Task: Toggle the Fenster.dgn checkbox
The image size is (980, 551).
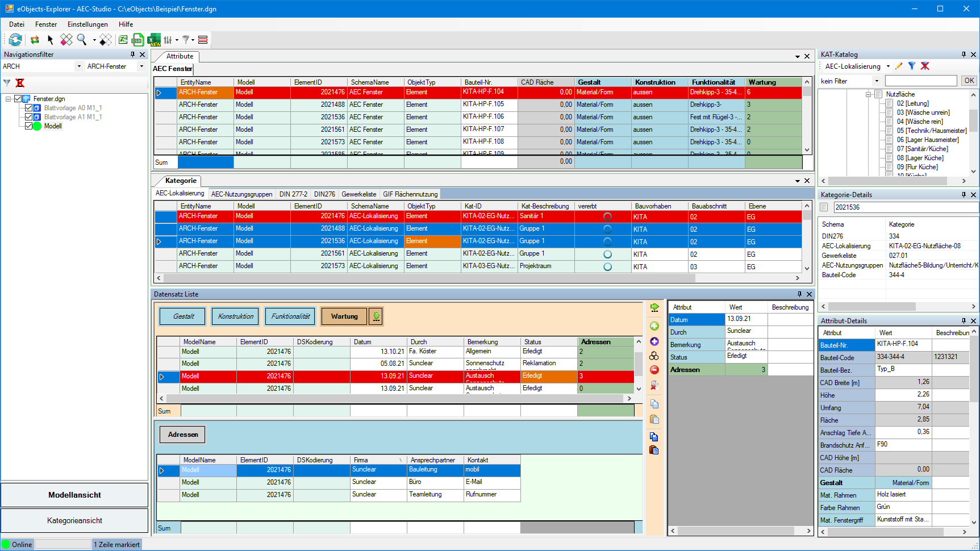Action: point(18,99)
